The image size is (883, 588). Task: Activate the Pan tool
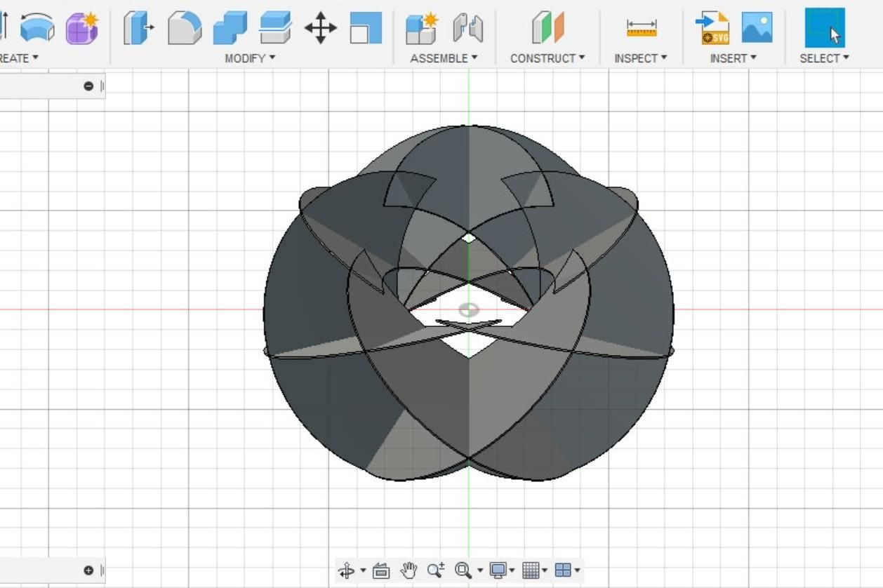(x=409, y=570)
